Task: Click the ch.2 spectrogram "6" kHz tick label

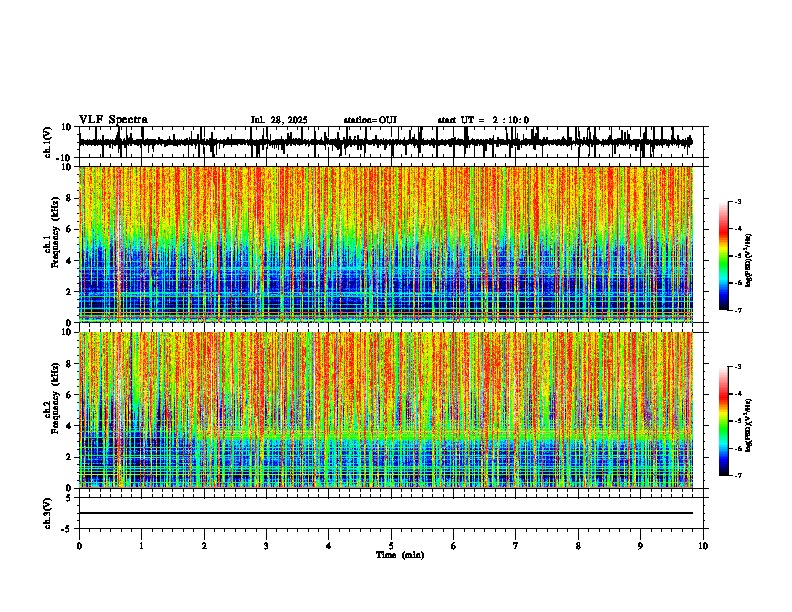Action: tap(70, 394)
